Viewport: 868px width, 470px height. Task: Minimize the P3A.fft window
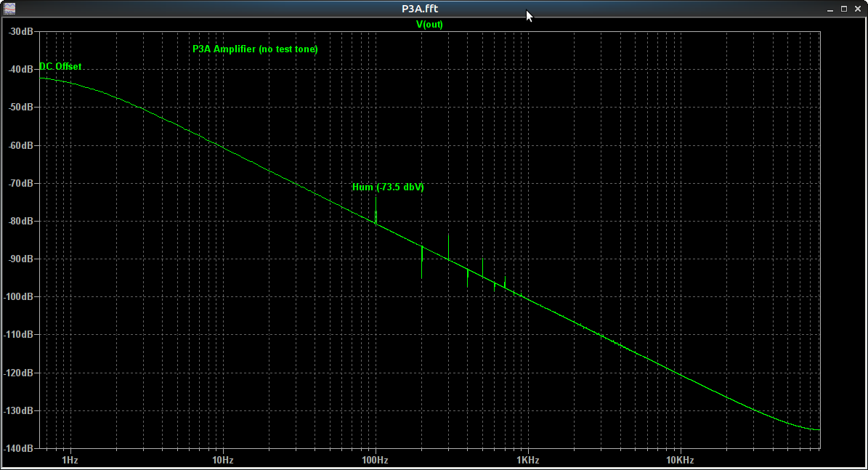tap(830, 9)
